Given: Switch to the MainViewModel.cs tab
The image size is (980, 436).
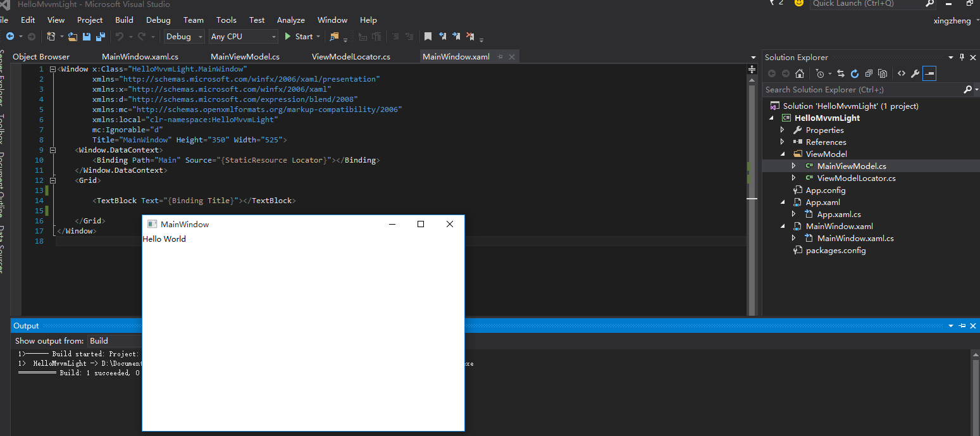Looking at the screenshot, I should [245, 57].
